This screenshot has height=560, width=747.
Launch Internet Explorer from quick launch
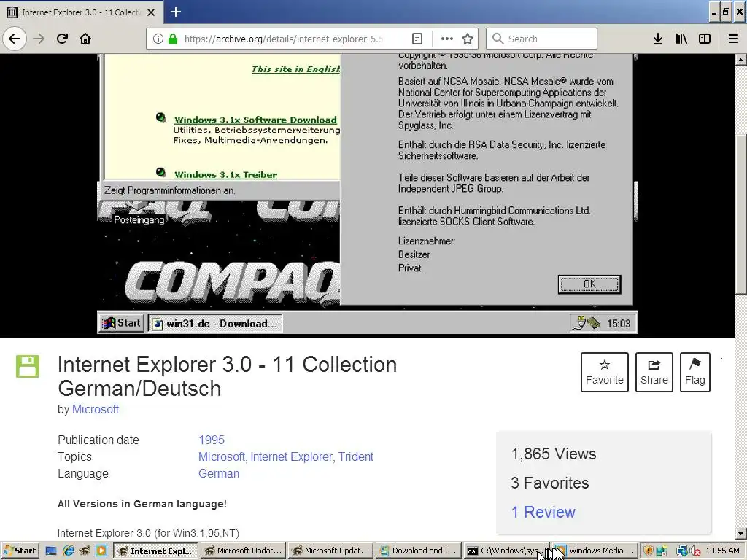click(68, 551)
